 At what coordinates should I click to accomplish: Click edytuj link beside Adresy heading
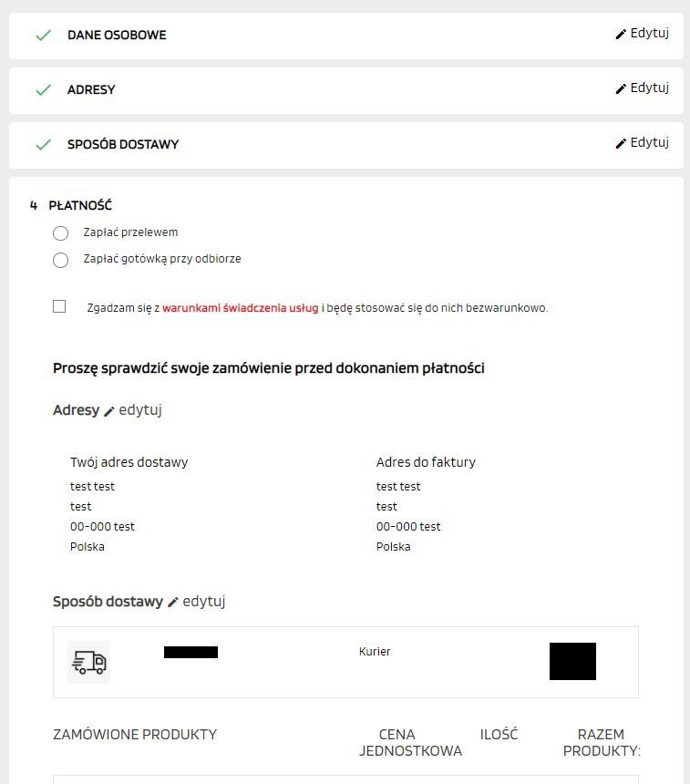click(140, 410)
